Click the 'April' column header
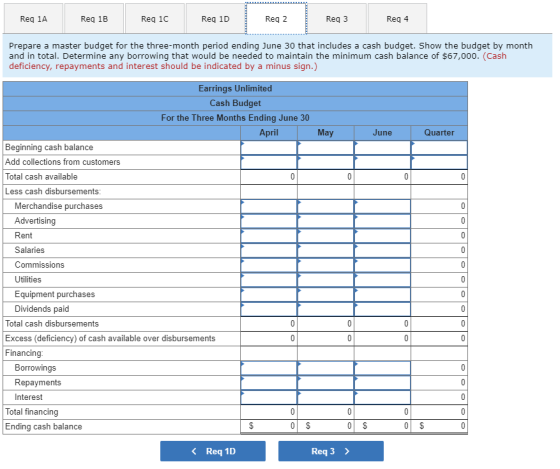The image size is (560, 469). [269, 133]
